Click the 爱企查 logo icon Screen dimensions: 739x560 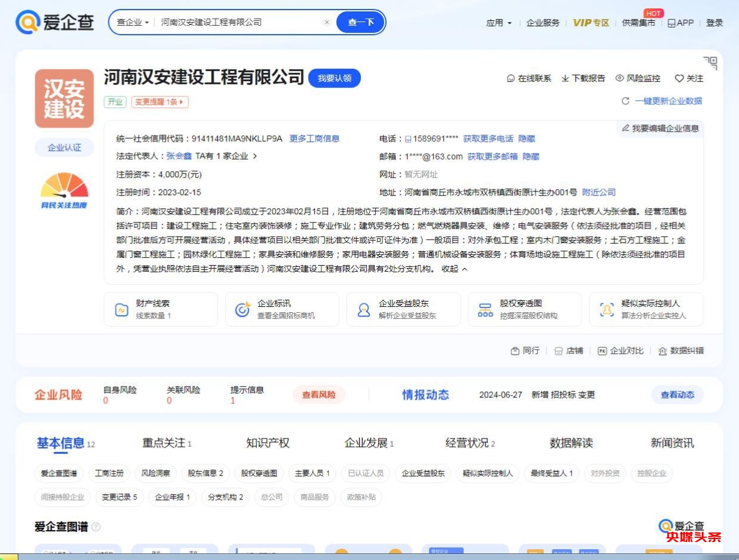tap(28, 23)
